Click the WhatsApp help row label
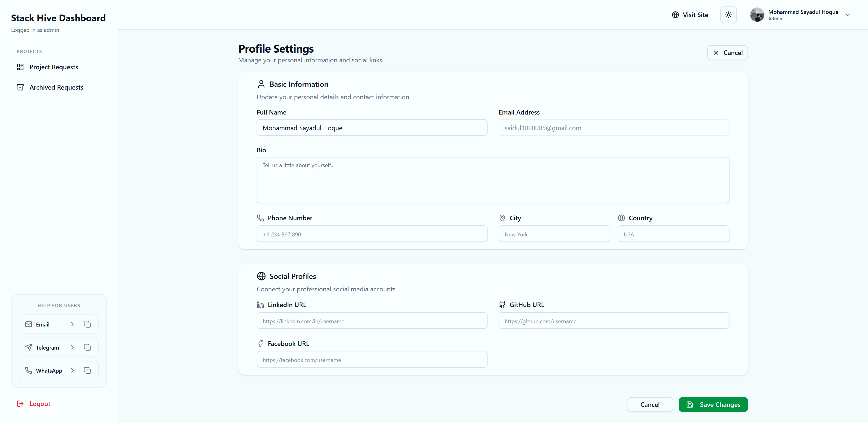The width and height of the screenshot is (868, 423). tap(49, 370)
